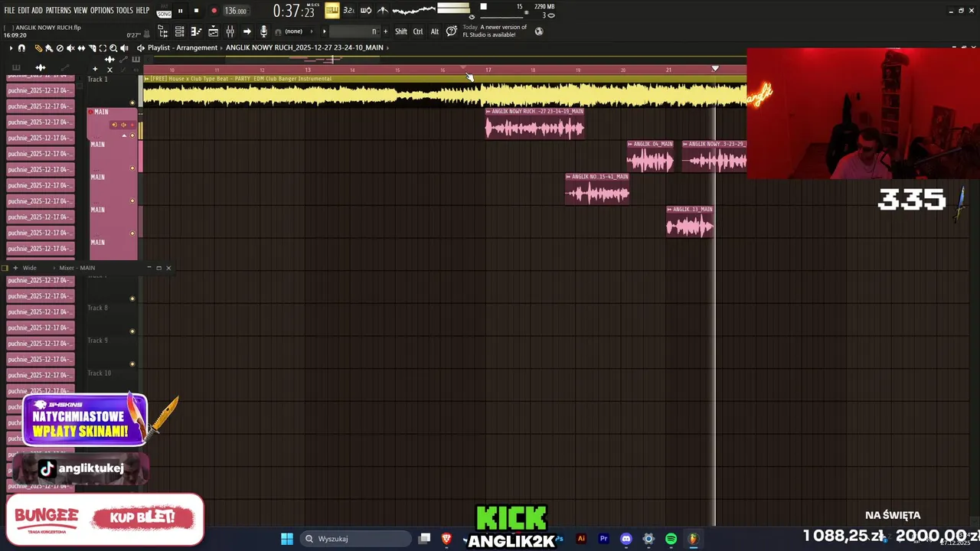The width and height of the screenshot is (980, 551).
Task: Open the EDIT menu
Action: [x=24, y=11]
